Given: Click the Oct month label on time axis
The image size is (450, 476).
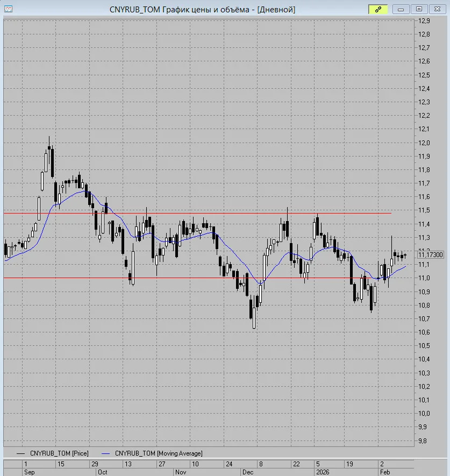Looking at the screenshot, I should click(102, 472).
